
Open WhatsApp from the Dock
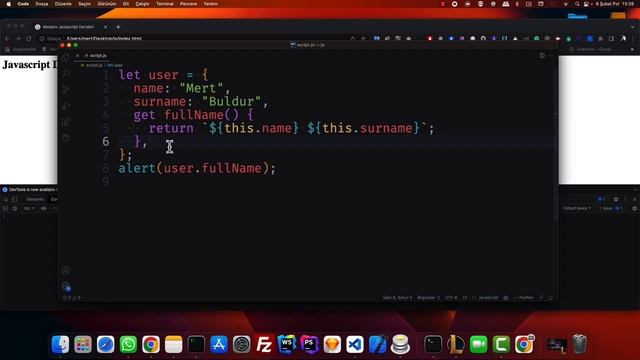tap(128, 344)
